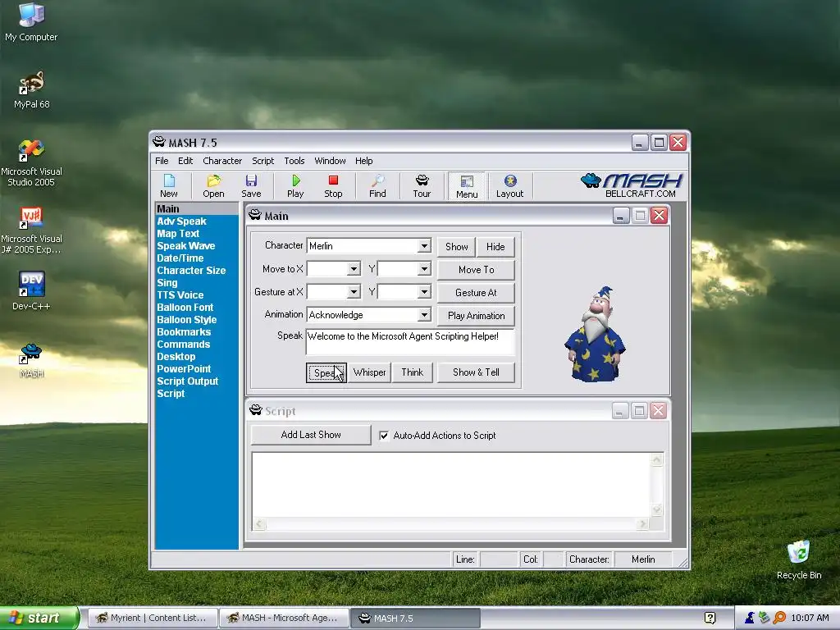Select Speak Wave in the sidebar
840x630 pixels.
pos(186,246)
